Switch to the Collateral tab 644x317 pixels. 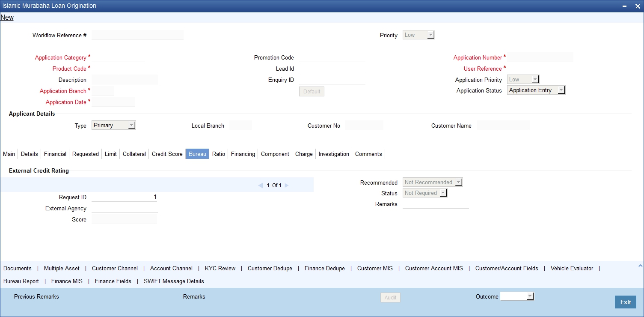134,154
